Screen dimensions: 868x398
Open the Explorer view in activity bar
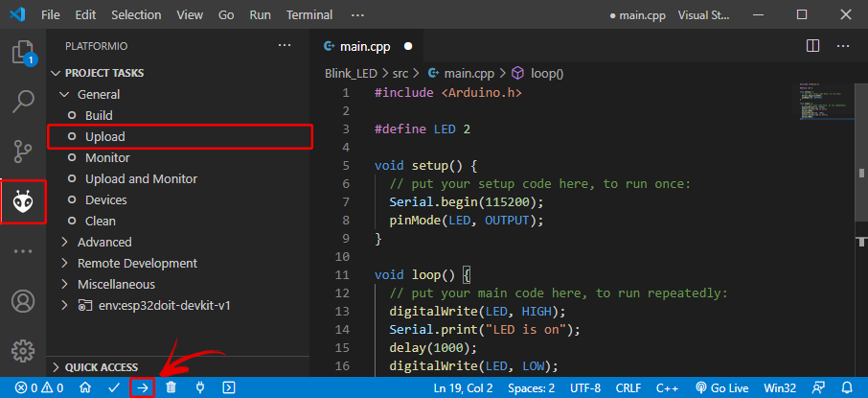23,53
